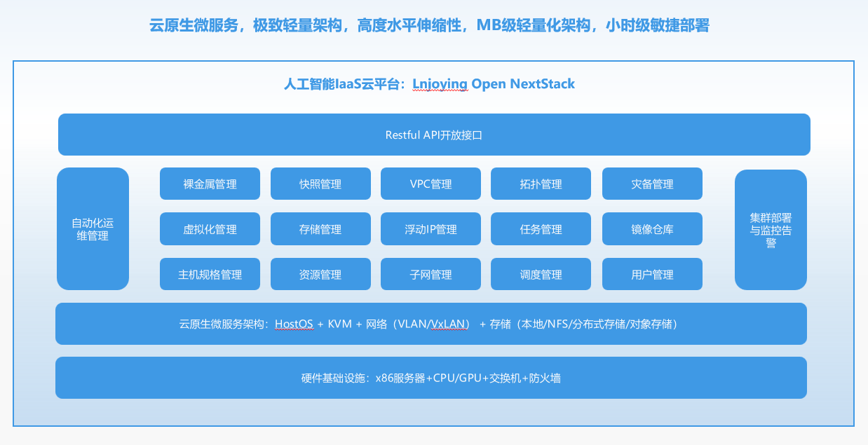Select the 镜像仓库 box

tap(652, 229)
